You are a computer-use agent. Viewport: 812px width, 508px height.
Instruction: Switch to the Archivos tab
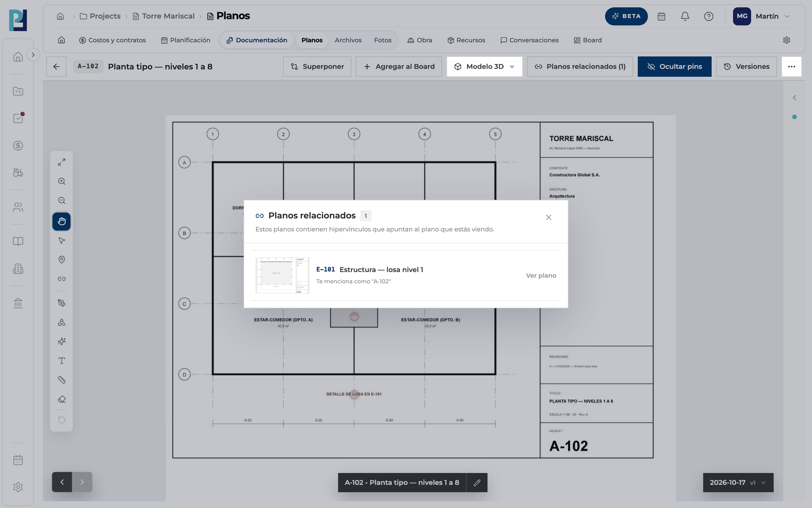click(x=348, y=40)
